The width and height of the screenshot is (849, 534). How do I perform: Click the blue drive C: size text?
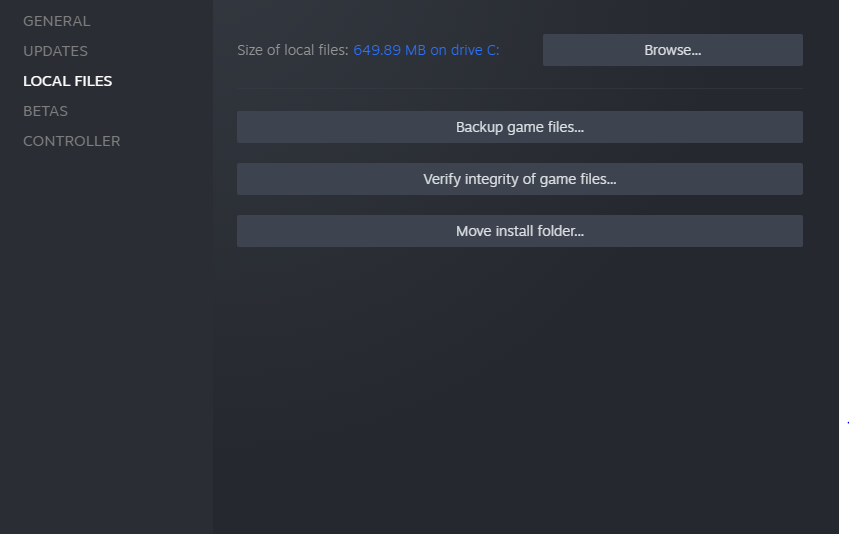tap(426, 50)
